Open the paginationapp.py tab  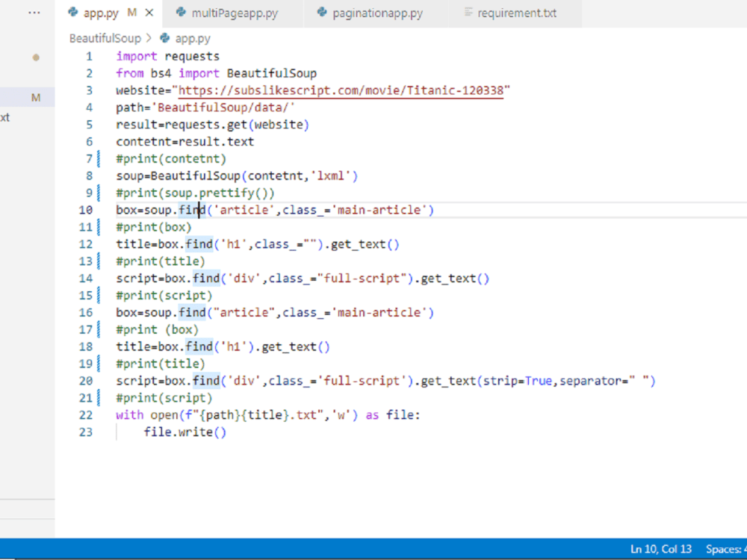tap(376, 13)
